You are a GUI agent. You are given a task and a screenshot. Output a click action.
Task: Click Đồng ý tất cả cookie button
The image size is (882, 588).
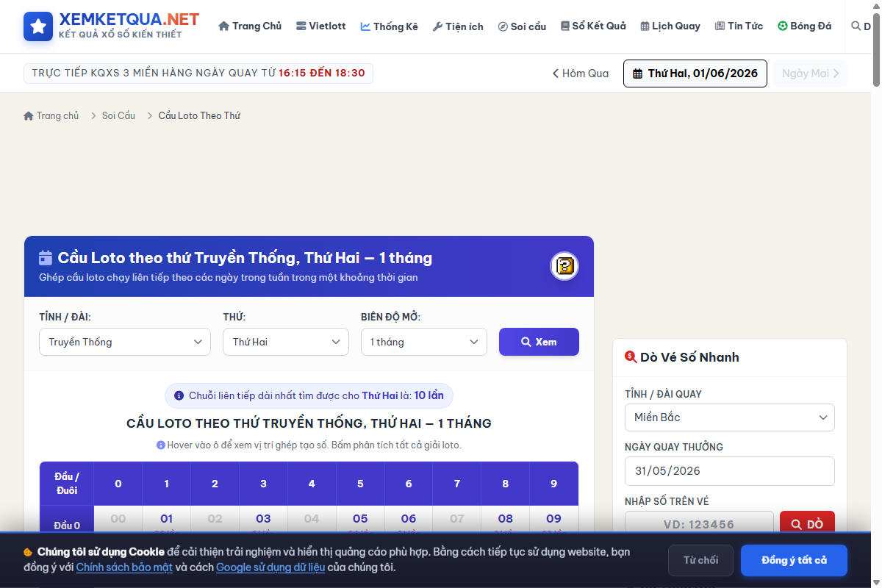tap(794, 560)
